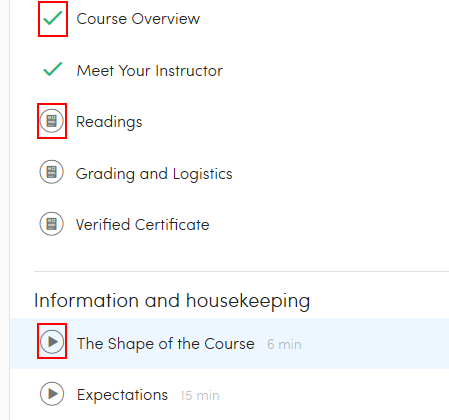
Task: Click the Information and housekeeping section heading
Action: pyautogui.click(x=172, y=301)
